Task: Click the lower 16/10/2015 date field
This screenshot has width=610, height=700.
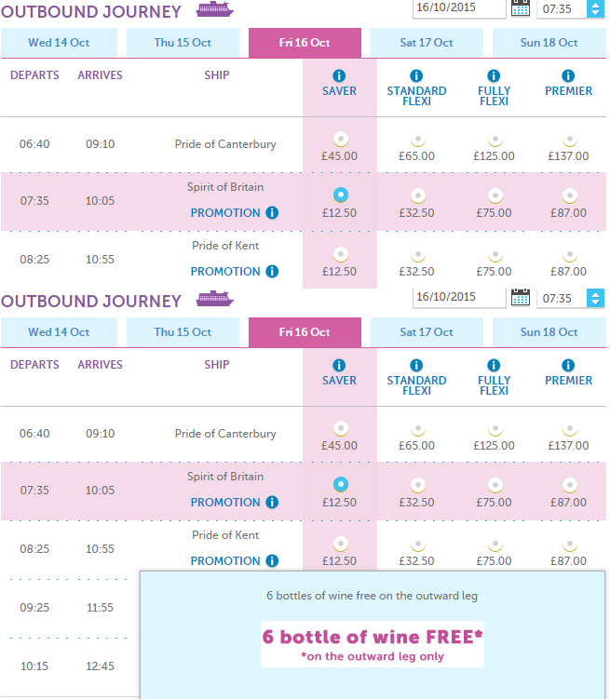Action: (459, 297)
